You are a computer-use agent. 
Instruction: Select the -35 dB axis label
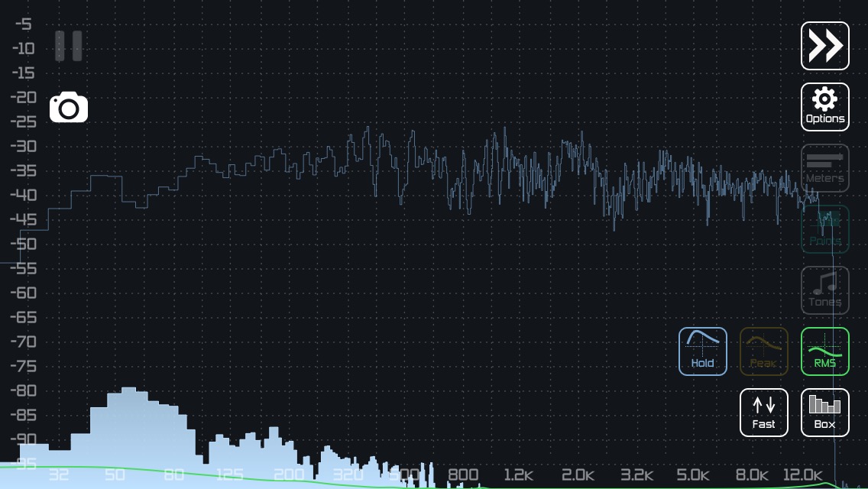point(23,170)
